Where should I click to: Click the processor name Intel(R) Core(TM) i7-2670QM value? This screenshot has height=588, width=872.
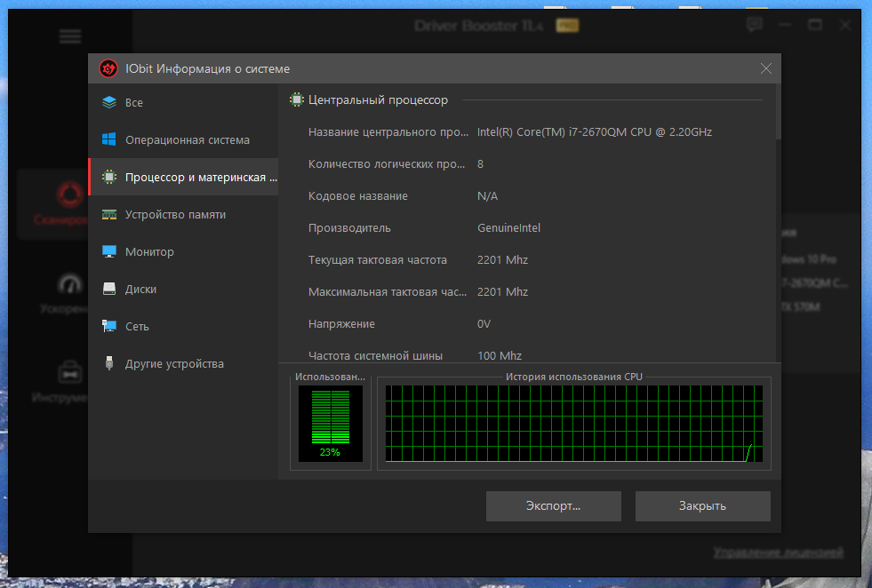[595, 131]
